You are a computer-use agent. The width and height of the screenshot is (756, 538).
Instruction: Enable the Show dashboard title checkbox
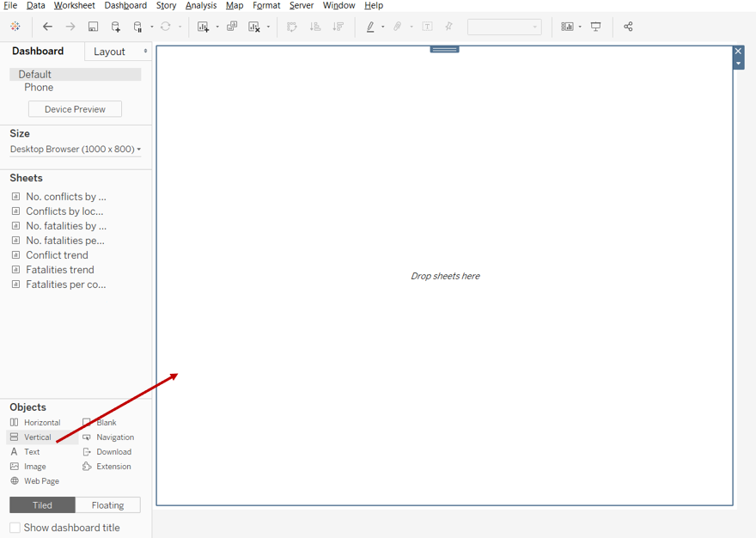click(x=15, y=528)
